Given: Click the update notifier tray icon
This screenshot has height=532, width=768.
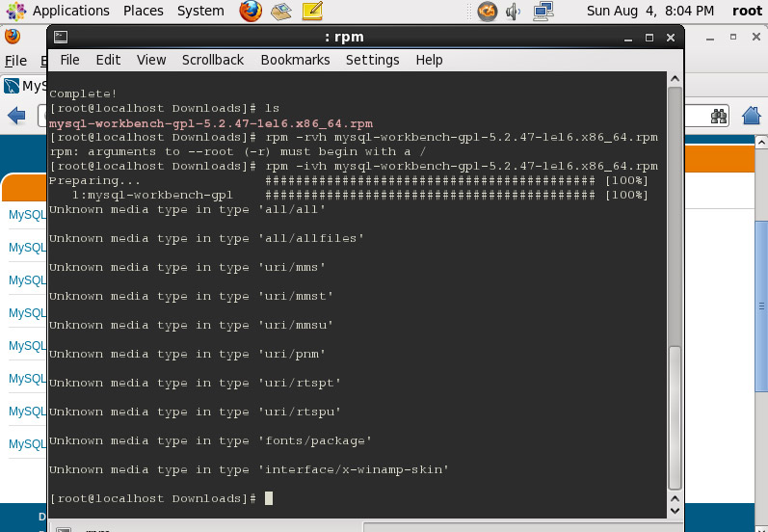Looking at the screenshot, I should [487, 11].
